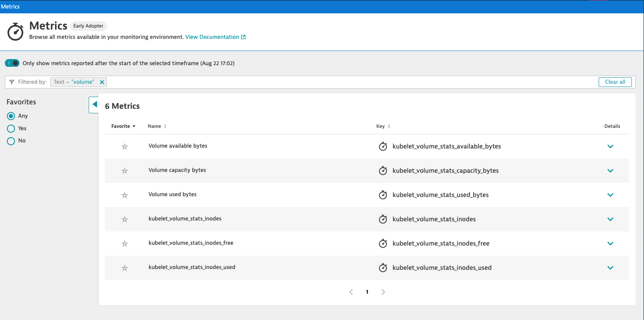644x320 pixels.
Task: Click the external link icon after View Documentation
Action: [243, 37]
